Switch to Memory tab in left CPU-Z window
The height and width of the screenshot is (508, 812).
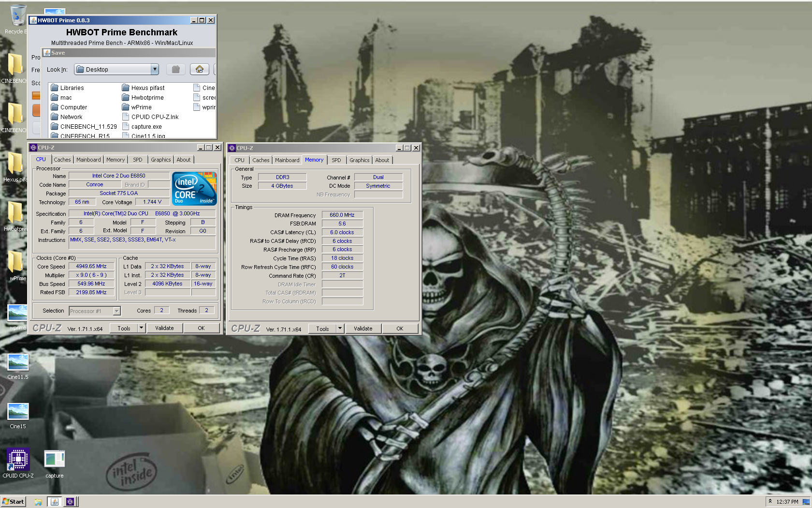pos(116,160)
